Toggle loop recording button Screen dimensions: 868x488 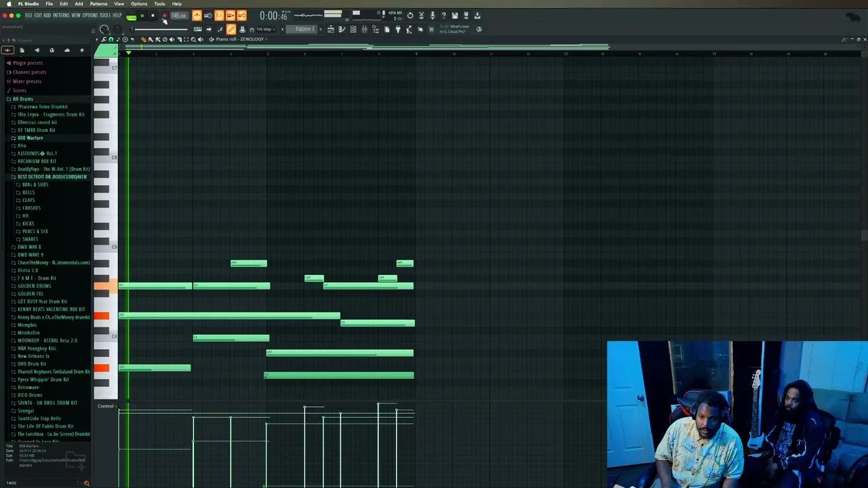coord(241,16)
